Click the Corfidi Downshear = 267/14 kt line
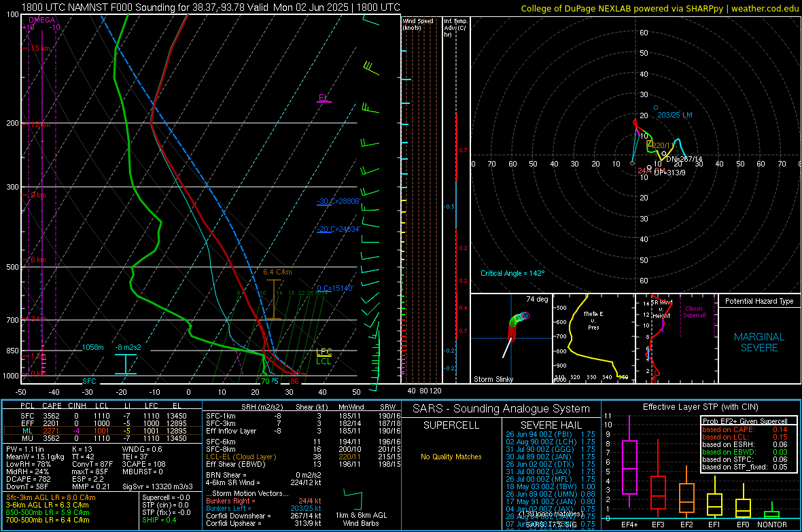 (264, 516)
